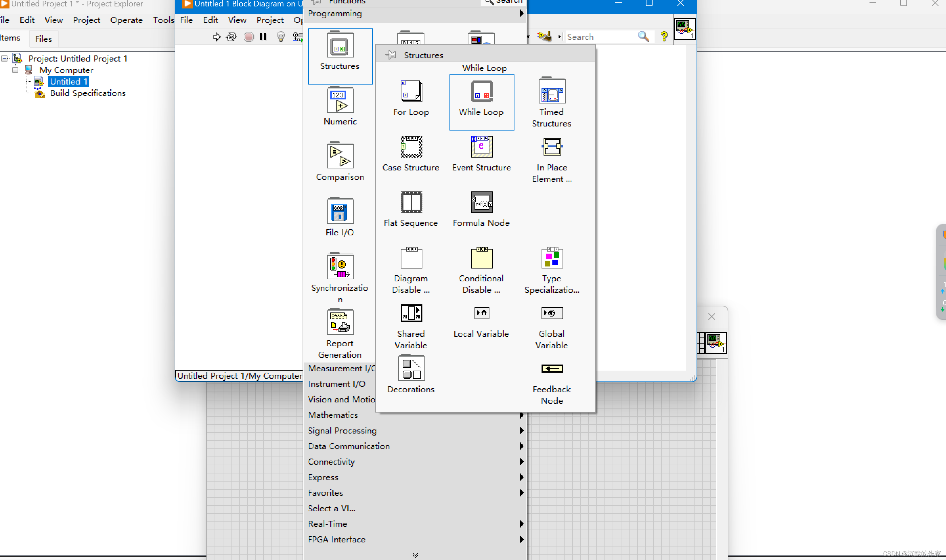Open the Structures palette category
Image resolution: width=946 pixels, height=560 pixels.
pos(340,56)
